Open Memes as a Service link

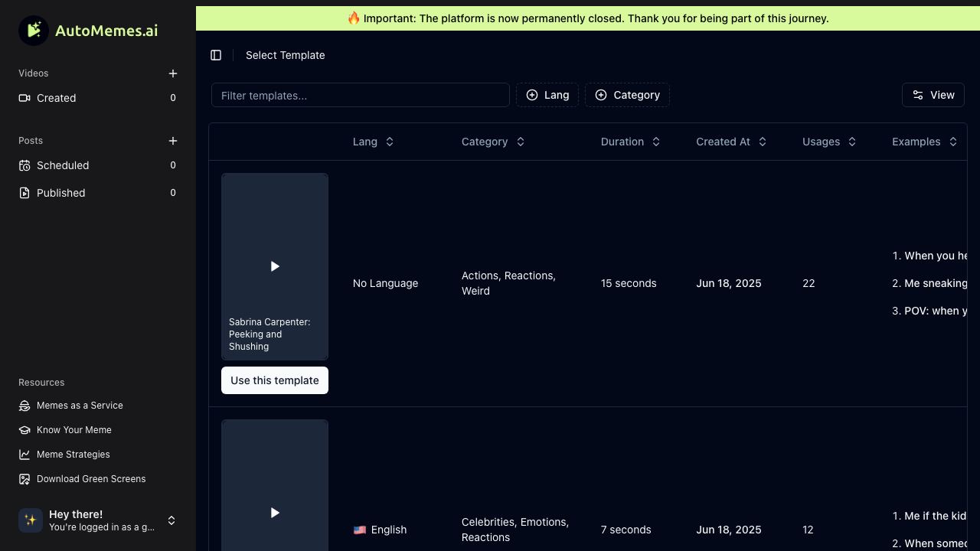point(98,406)
